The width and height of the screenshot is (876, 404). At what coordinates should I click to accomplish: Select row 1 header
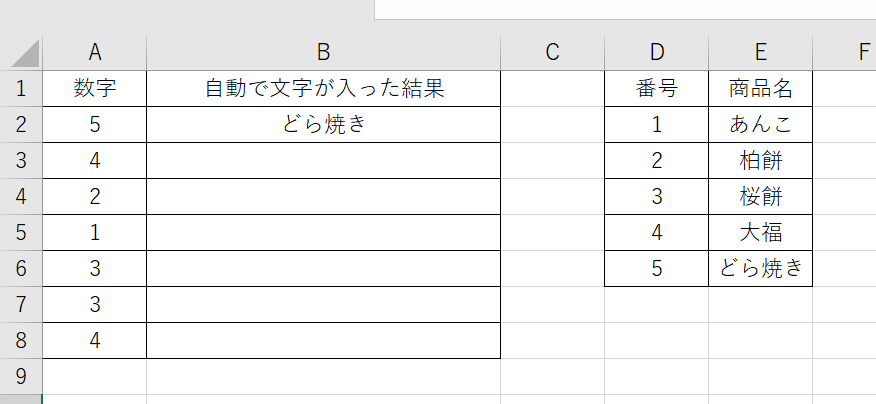[21, 88]
